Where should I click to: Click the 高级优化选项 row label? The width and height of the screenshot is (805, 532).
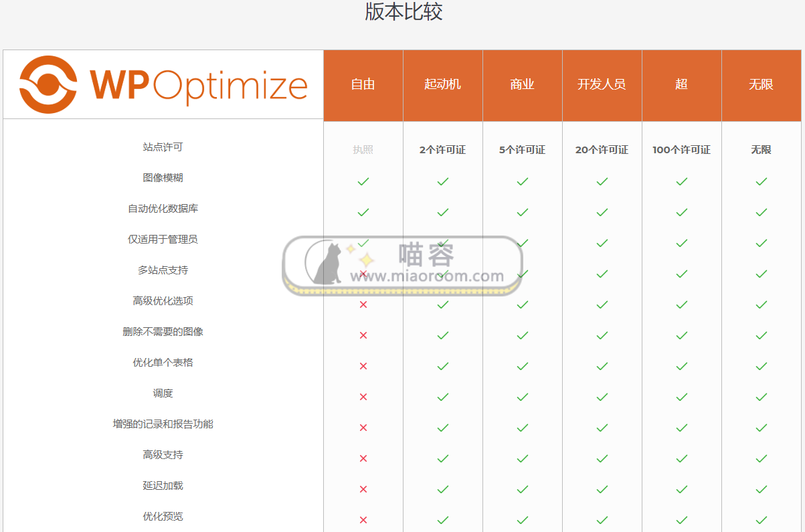pos(163,301)
